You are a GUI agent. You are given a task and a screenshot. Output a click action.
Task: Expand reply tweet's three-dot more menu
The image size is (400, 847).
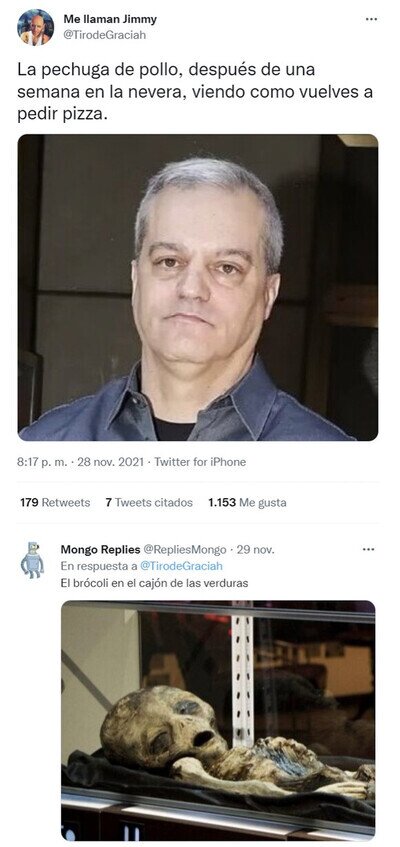(x=368, y=549)
